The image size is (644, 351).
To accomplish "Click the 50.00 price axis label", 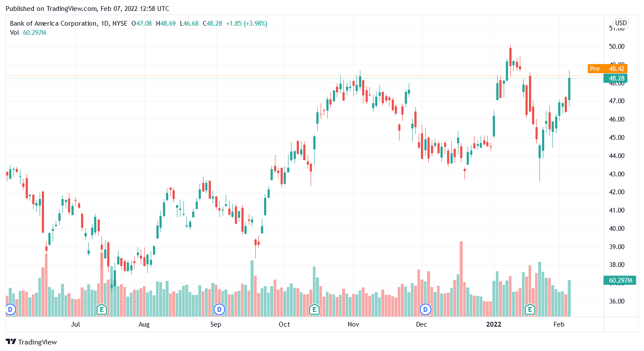I will click(617, 47).
